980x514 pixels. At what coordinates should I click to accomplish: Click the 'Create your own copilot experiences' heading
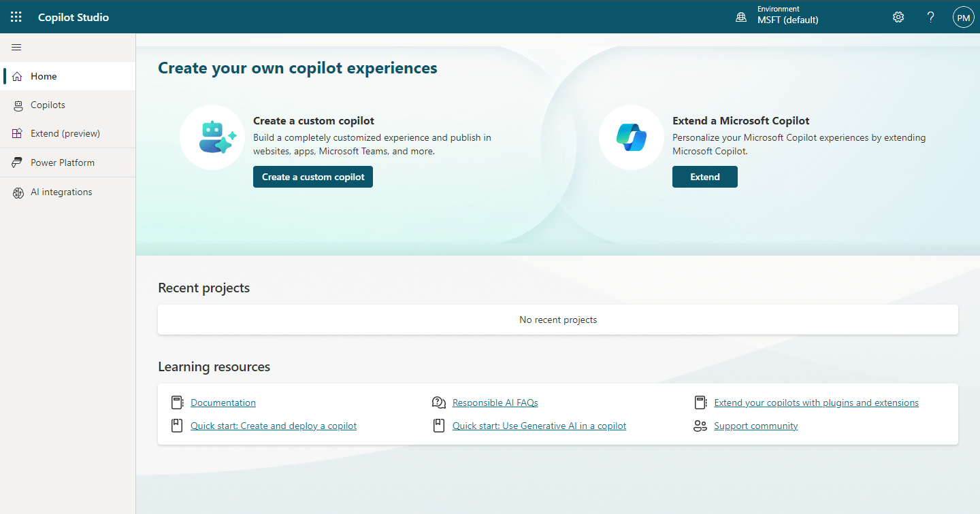pos(297,68)
